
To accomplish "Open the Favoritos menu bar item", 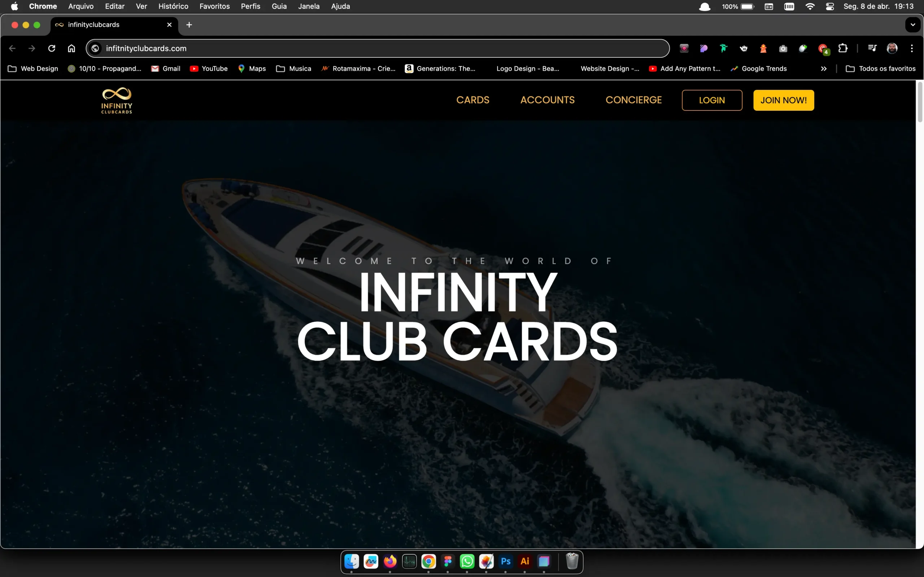I will (214, 6).
